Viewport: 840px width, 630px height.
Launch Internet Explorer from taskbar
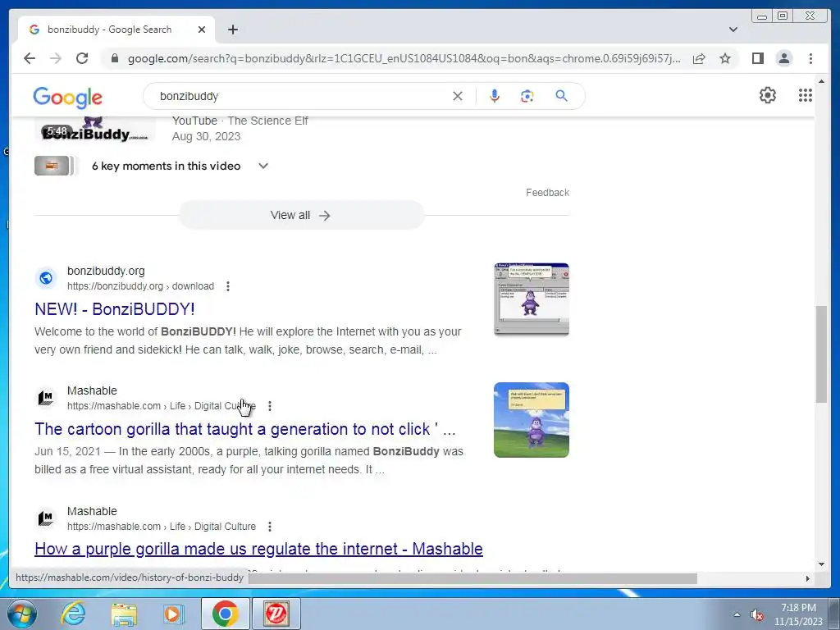(73, 614)
